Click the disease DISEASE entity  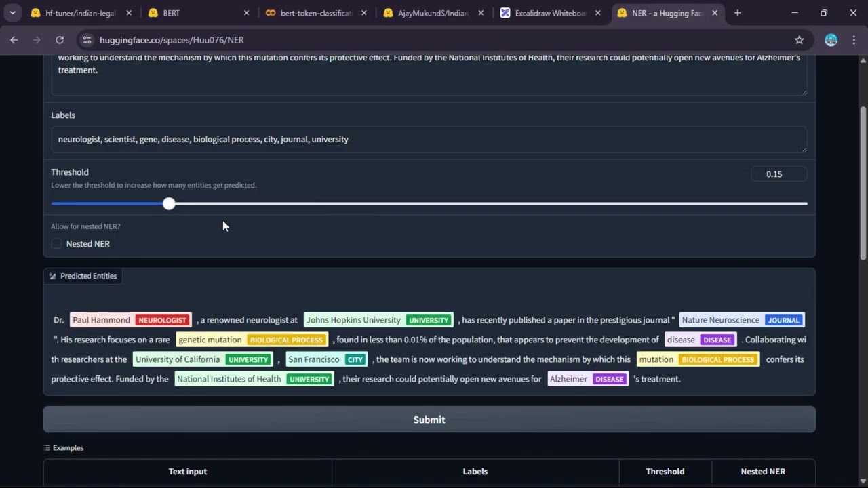700,340
